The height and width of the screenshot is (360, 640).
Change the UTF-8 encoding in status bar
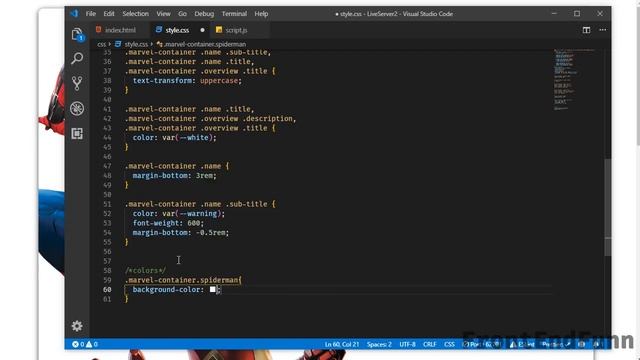(x=407, y=344)
